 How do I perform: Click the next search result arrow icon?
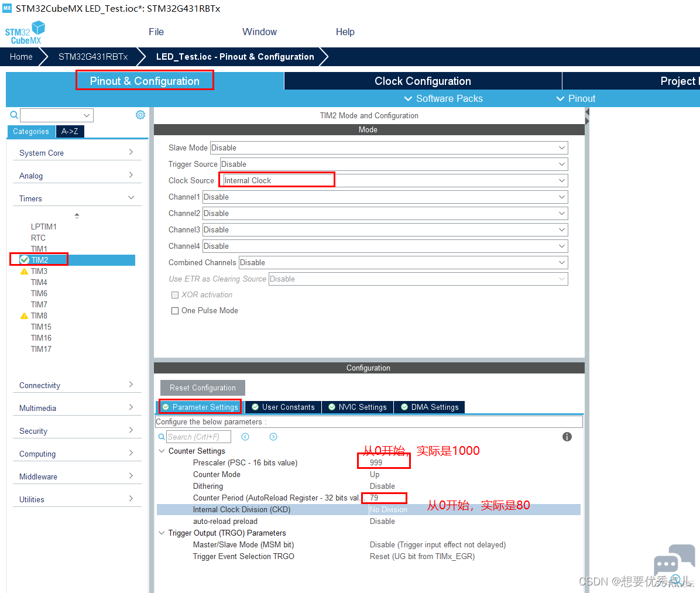coord(273,437)
